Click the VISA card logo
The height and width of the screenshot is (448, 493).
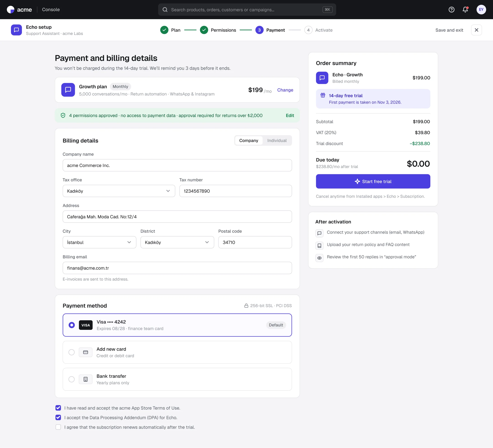click(x=86, y=325)
